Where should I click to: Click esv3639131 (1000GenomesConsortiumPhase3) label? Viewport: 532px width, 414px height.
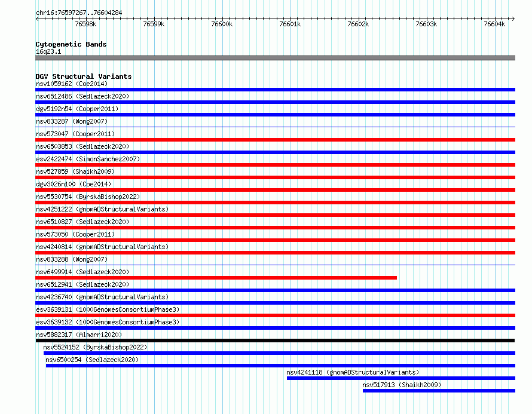point(108,309)
